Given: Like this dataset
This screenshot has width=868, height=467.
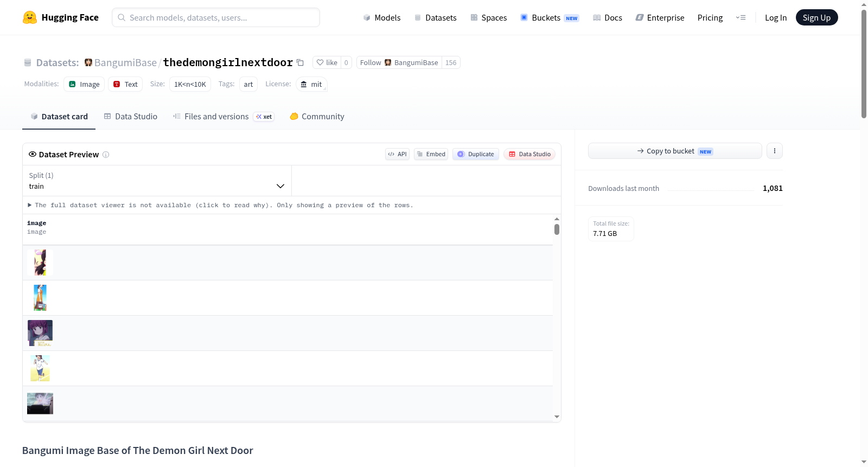Looking at the screenshot, I should point(327,62).
